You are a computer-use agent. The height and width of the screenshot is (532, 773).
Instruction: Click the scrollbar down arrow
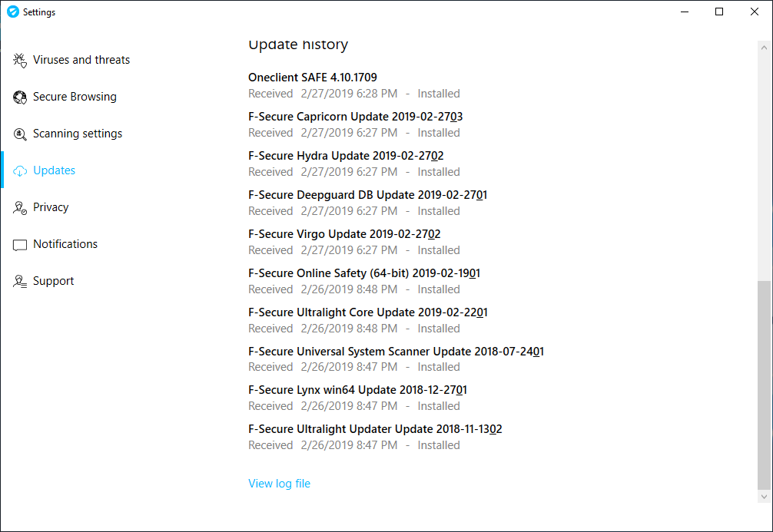point(764,497)
